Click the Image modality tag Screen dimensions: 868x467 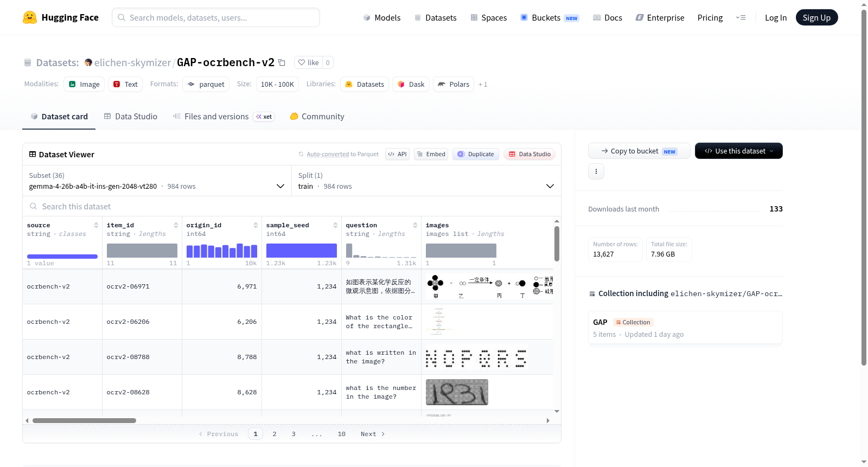click(x=84, y=84)
